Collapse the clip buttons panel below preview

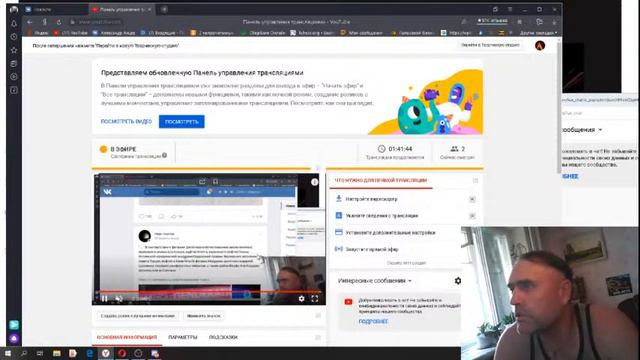pyautogui.click(x=318, y=316)
